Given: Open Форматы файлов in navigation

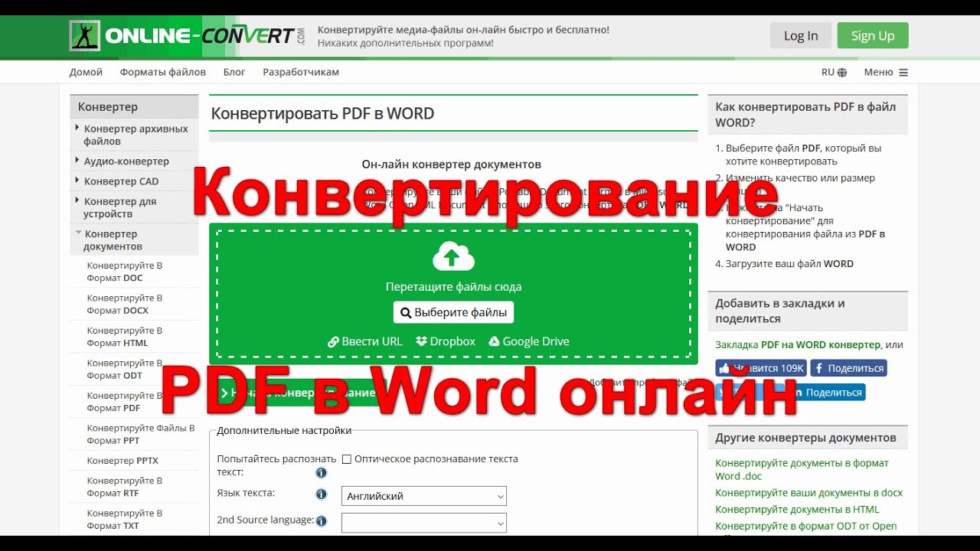Looking at the screenshot, I should (x=163, y=72).
